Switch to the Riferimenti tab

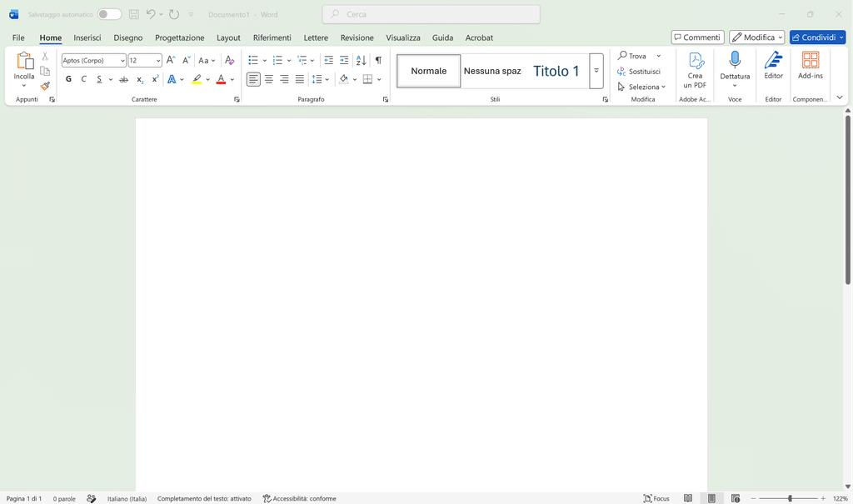[x=272, y=37]
